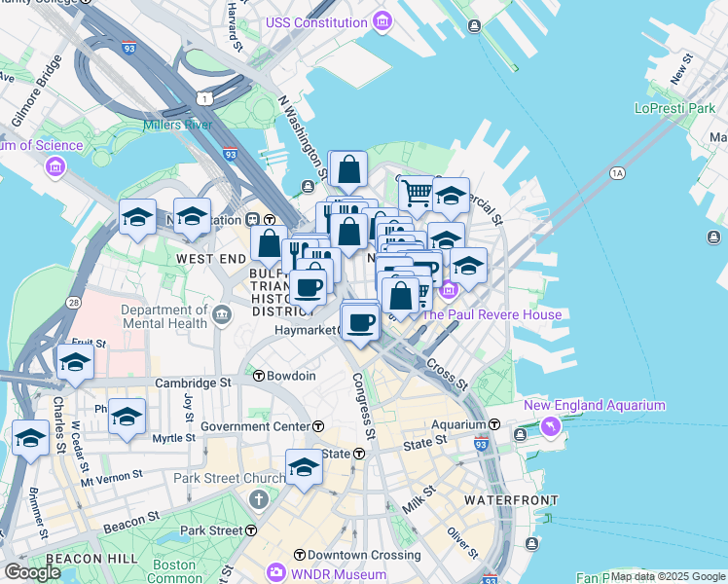Open the school pin above Myrtle St
This screenshot has height=584, width=728.
[127, 420]
